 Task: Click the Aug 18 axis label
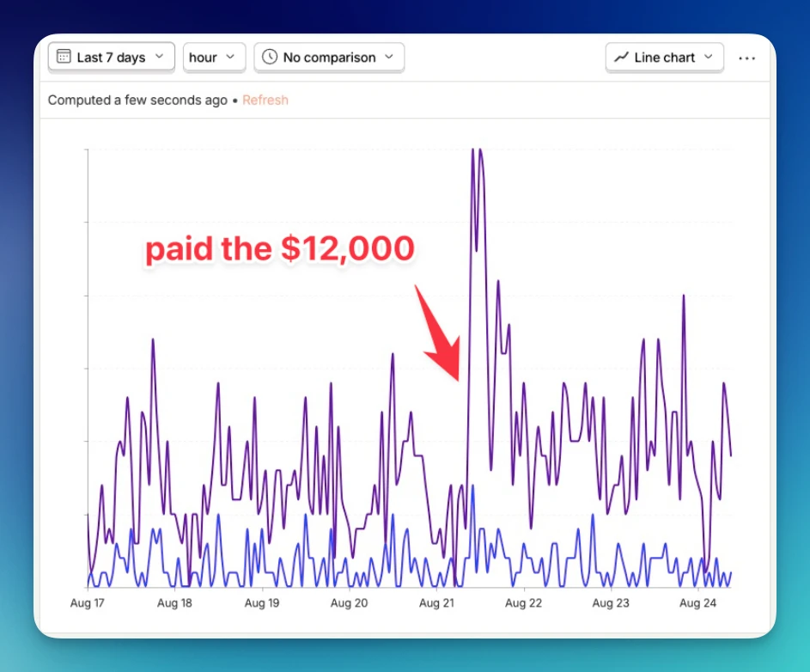pos(174,602)
